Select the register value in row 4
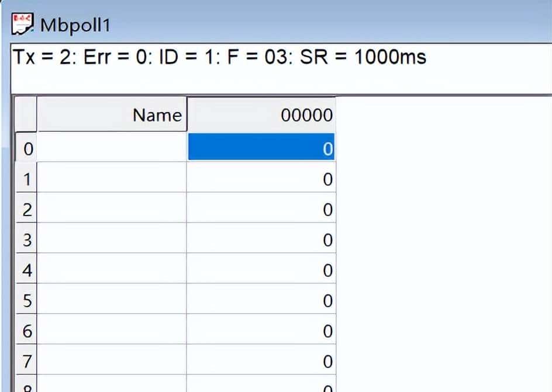 (x=260, y=270)
